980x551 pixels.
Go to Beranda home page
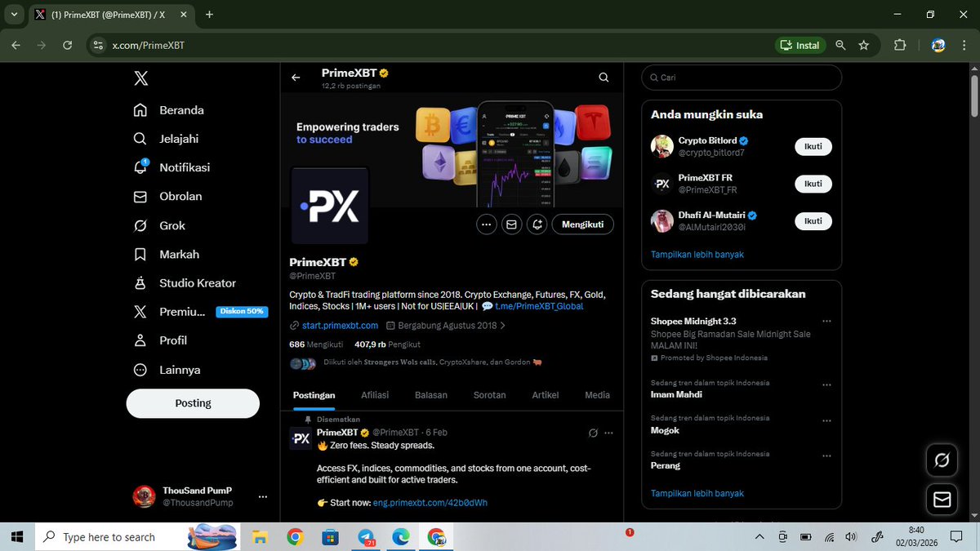click(x=169, y=110)
